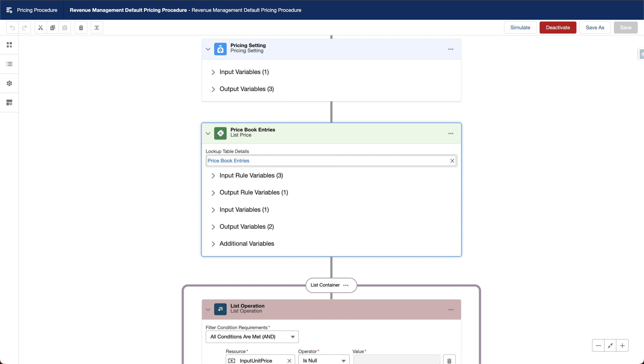644x364 pixels.
Task: Open the List Operation overflow menu
Action: (450, 309)
